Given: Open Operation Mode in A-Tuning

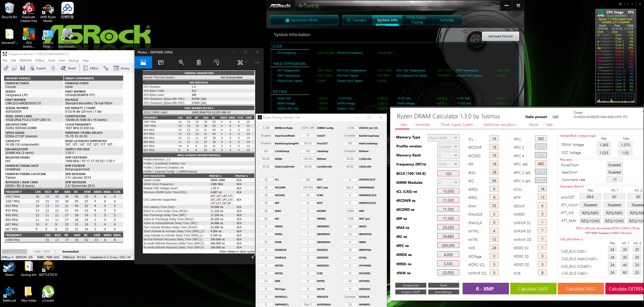Looking at the screenshot, I should click(304, 20).
